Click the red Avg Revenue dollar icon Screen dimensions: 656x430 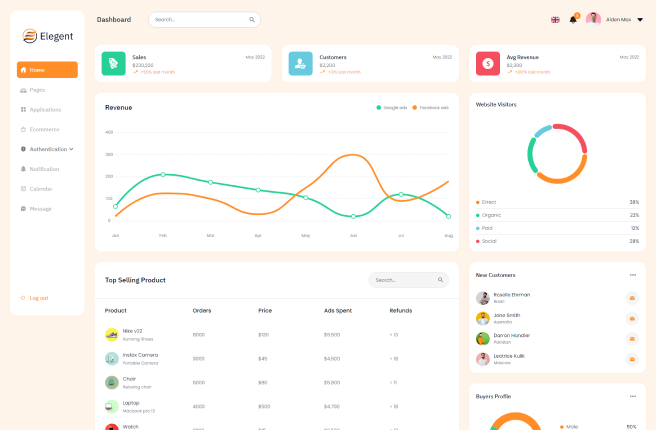[488, 64]
